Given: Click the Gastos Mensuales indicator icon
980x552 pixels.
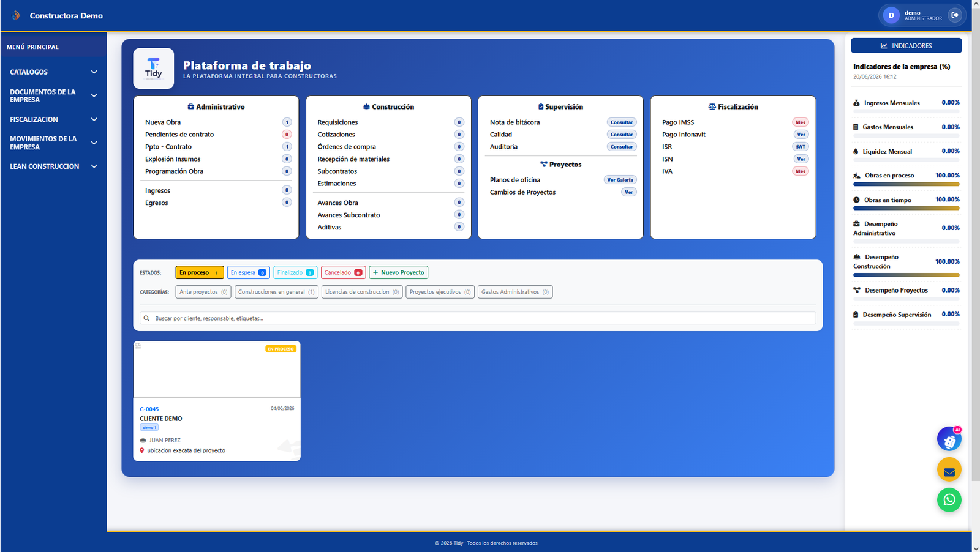Looking at the screenshot, I should [x=856, y=127].
